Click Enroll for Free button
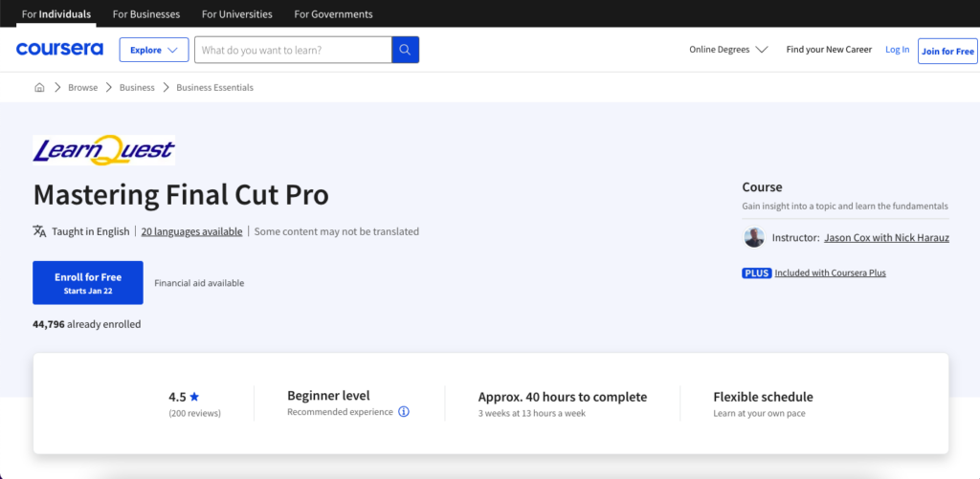 coord(88,283)
